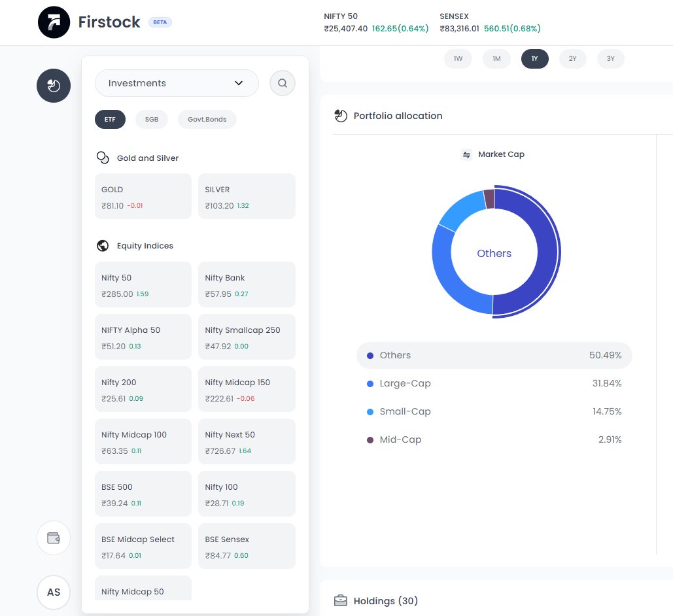Select the Small-Cap legend row

pyautogui.click(x=494, y=412)
